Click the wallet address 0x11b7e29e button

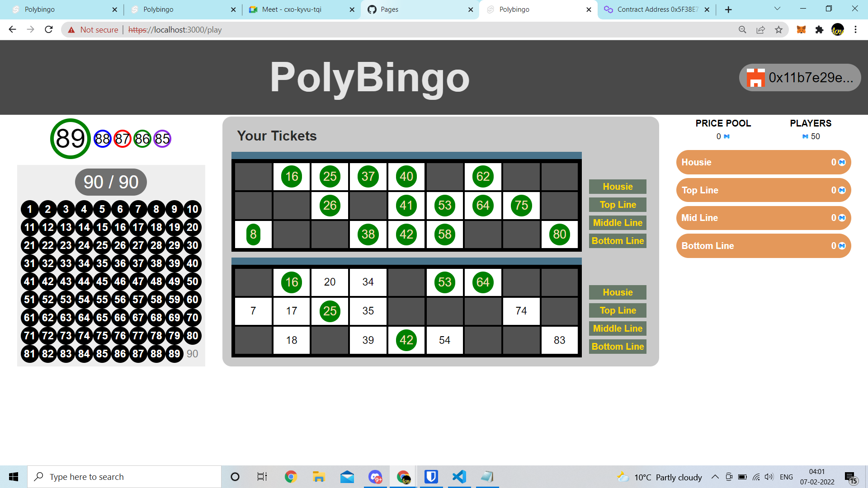800,78
